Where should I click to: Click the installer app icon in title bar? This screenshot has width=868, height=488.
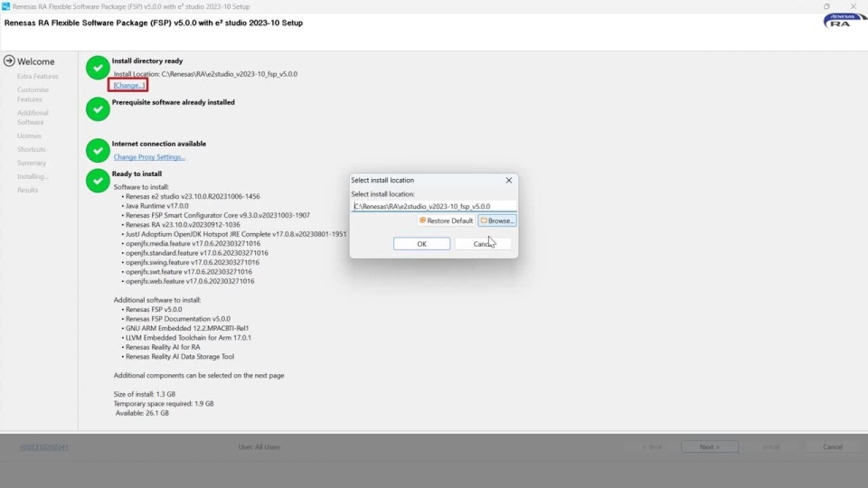pos(5,6)
